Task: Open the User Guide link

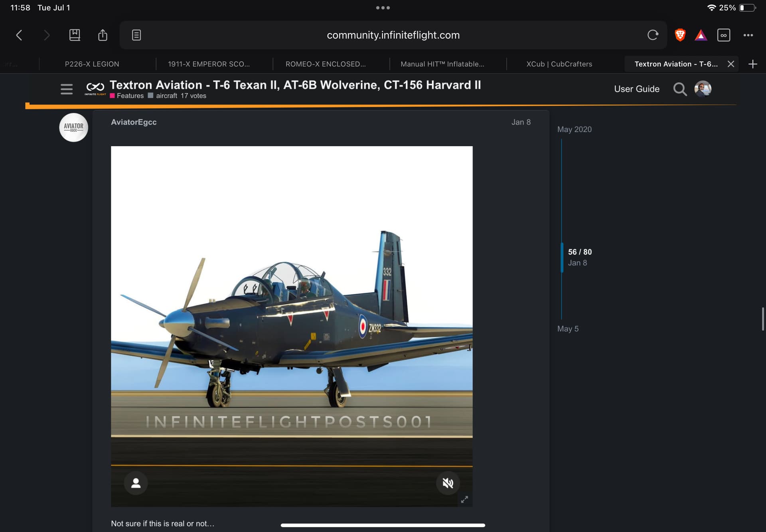Action: pos(637,89)
